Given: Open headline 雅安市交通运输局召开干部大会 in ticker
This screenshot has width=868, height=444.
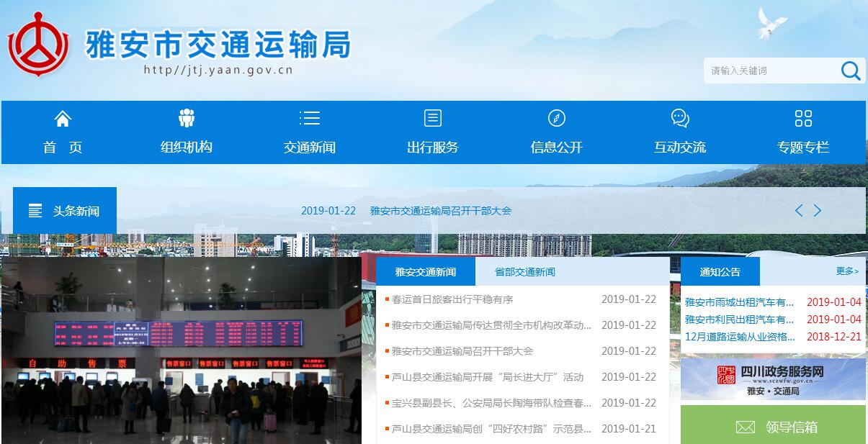Looking at the screenshot, I should (x=441, y=211).
